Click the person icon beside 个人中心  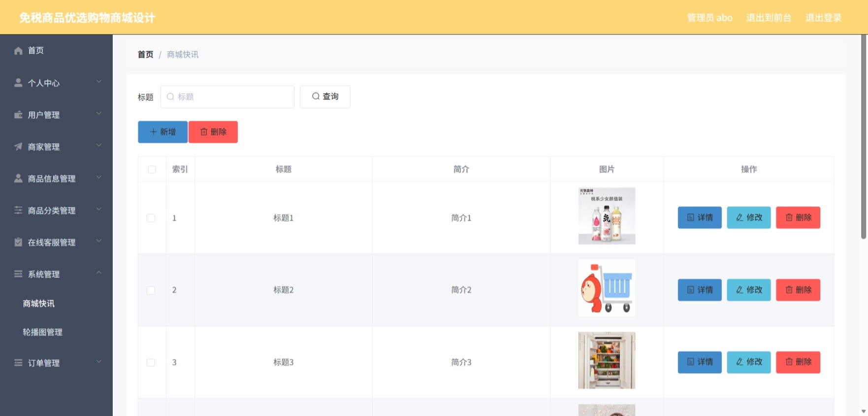(18, 83)
